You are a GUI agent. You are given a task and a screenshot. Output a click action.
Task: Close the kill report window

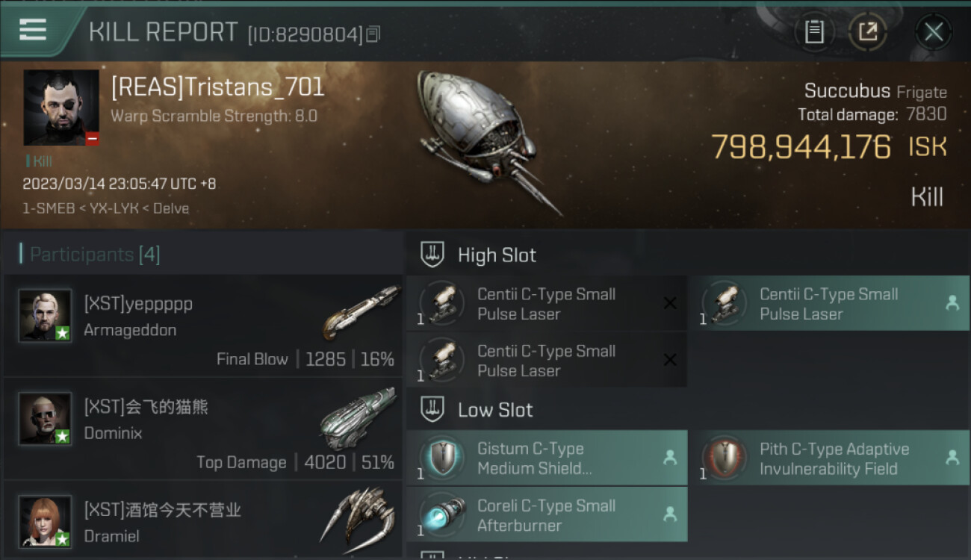pos(934,32)
